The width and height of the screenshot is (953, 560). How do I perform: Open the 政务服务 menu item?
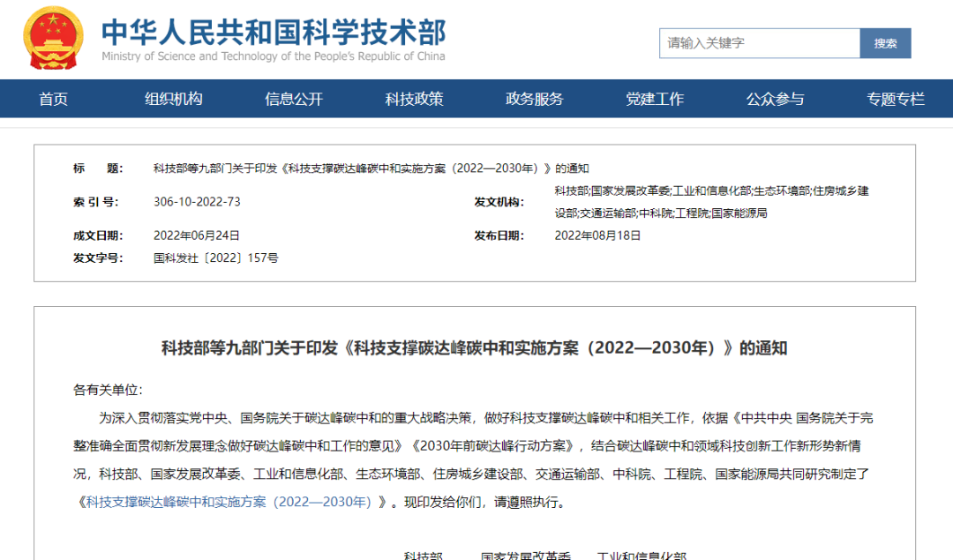click(535, 99)
